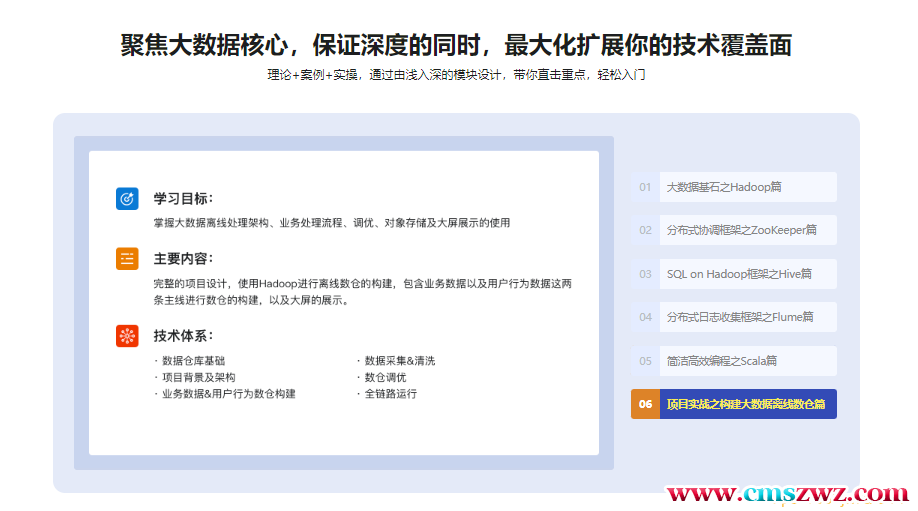The width and height of the screenshot is (918, 511).
Task: Click the red icon beside 技术体系
Action: point(127,336)
